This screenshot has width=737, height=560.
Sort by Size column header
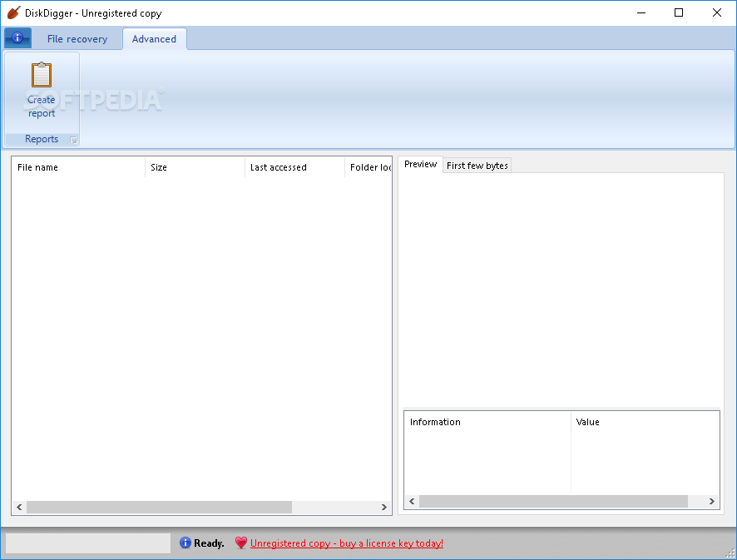(x=195, y=167)
